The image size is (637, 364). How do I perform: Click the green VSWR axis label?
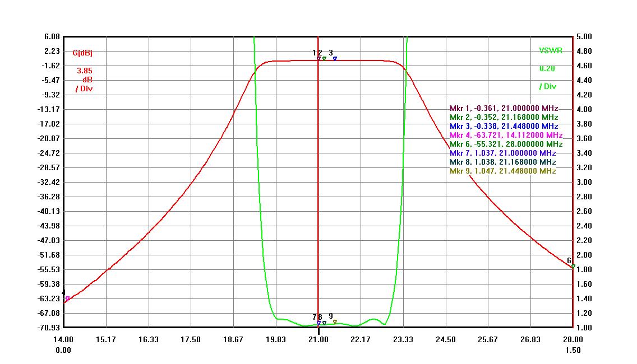pos(551,51)
